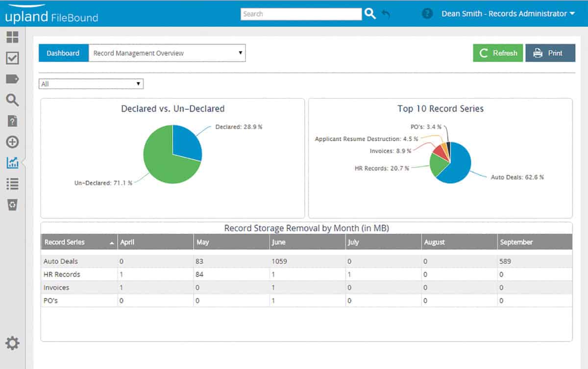The image size is (588, 369).
Task: Click the 1059 value in June column
Action: click(x=279, y=261)
